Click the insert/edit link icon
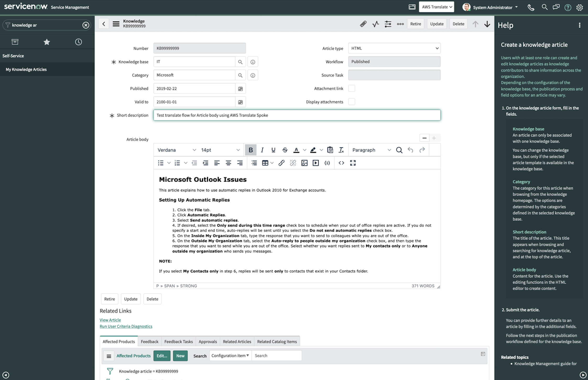The width and height of the screenshot is (588, 380). coord(281,163)
